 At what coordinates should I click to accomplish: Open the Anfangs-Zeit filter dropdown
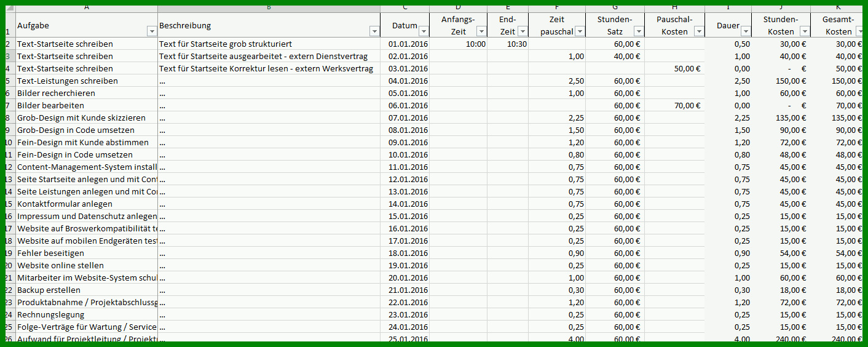click(481, 31)
